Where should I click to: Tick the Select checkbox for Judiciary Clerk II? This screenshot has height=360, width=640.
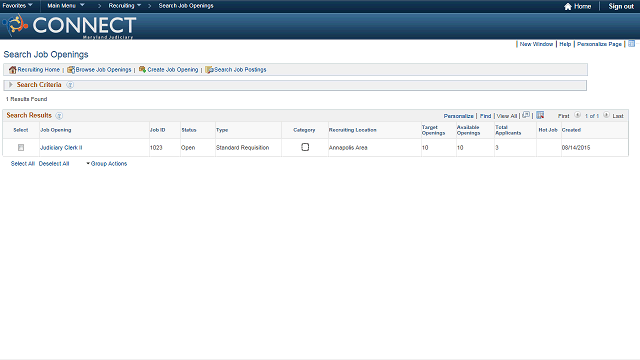click(21, 147)
